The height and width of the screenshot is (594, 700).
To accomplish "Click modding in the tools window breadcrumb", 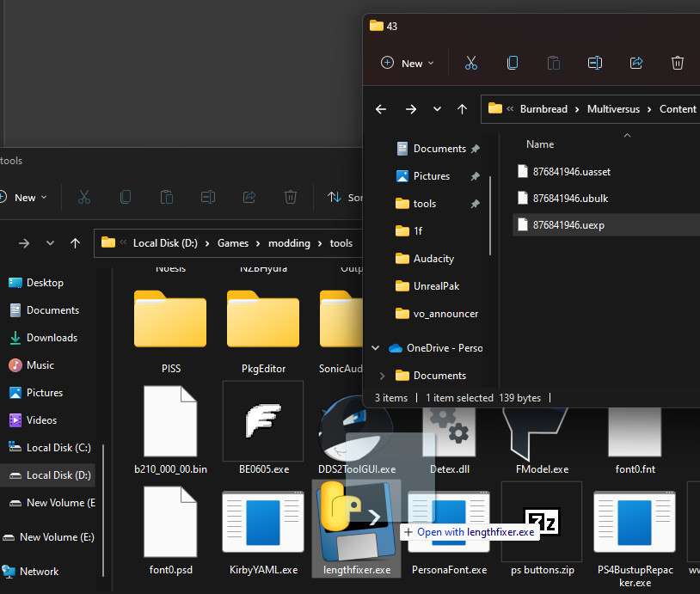I will pos(289,243).
